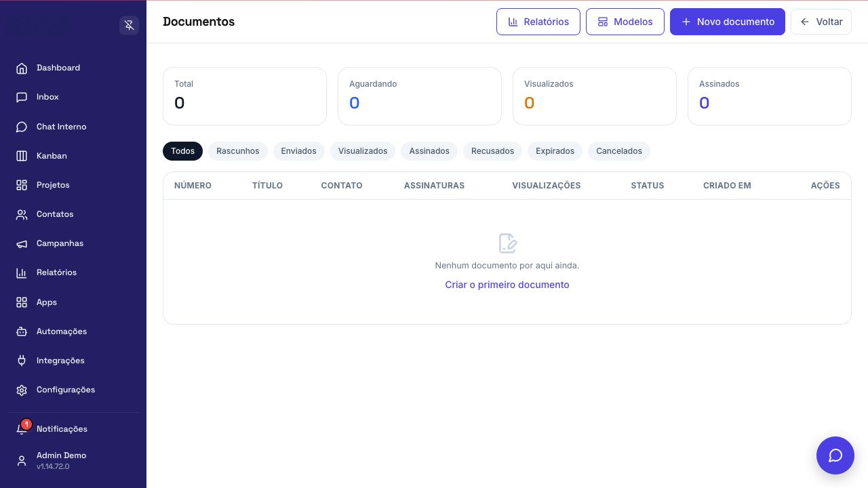The image size is (868, 488).
Task: Click the Inbox message icon
Action: [22, 97]
